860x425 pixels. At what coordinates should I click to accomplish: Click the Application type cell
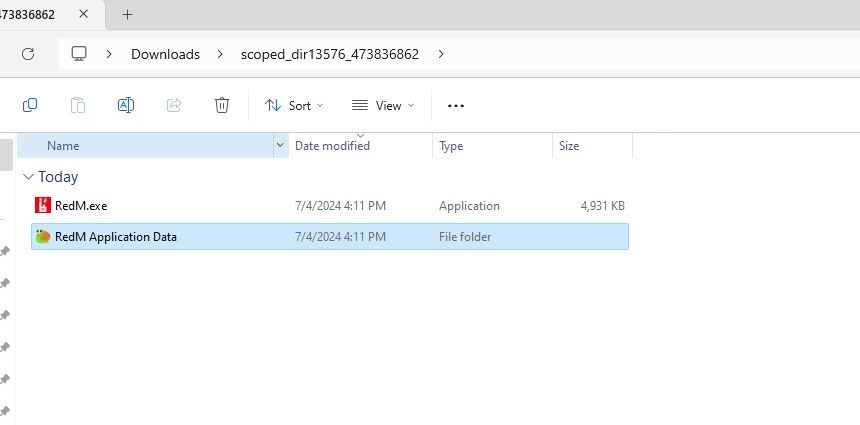coord(469,206)
